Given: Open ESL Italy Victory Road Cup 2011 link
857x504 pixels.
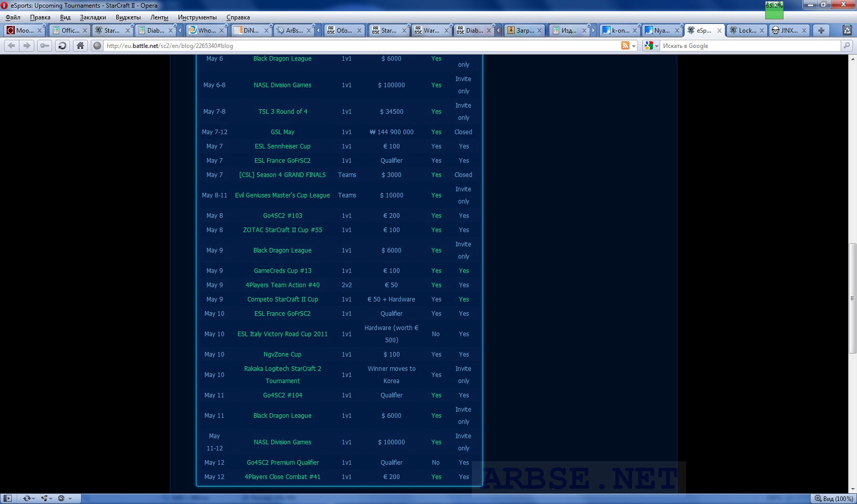Looking at the screenshot, I should tap(283, 334).
